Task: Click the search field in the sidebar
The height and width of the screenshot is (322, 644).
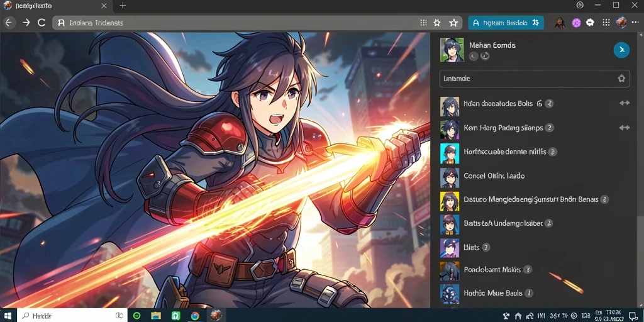Action: point(535,79)
